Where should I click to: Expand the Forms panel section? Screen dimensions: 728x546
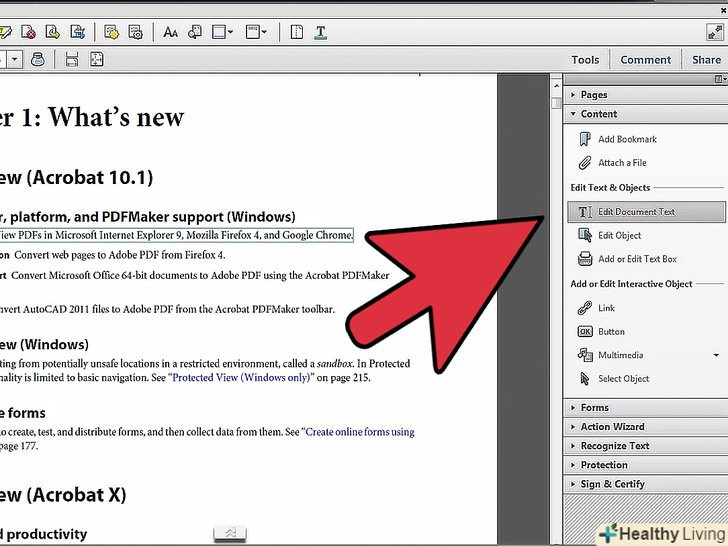(594, 408)
